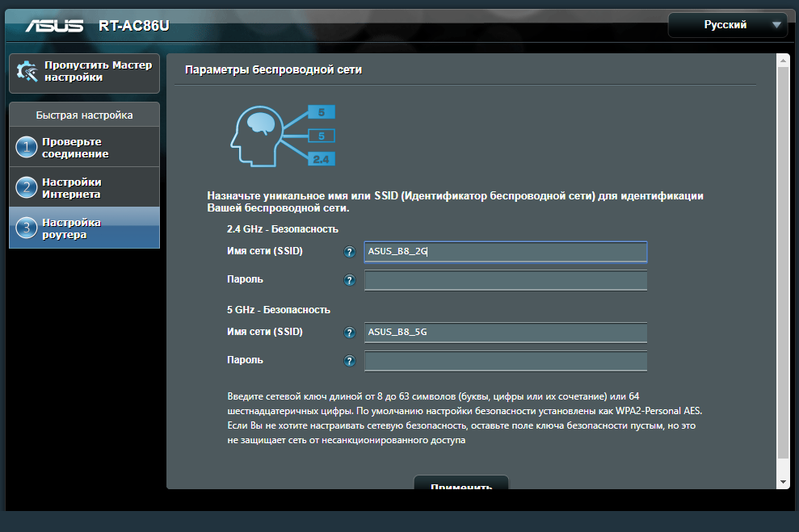Click the Параметры беспроводной сети heading
Screen dimensions: 799x532
point(274,69)
